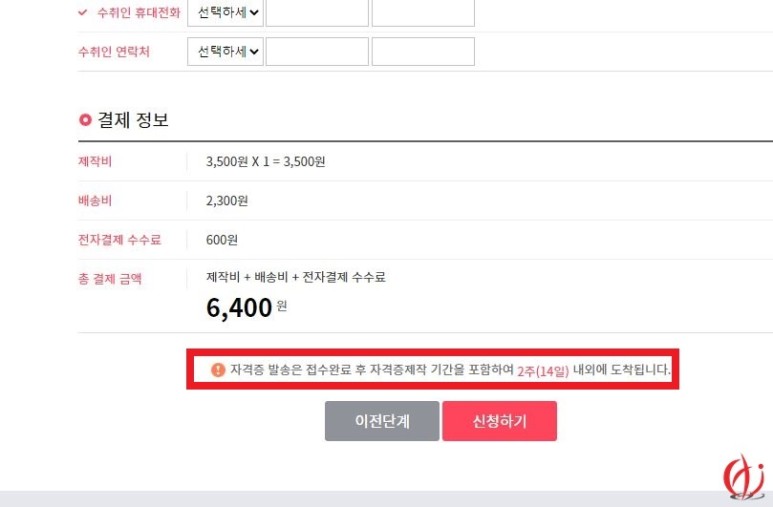Click the 수취인 연락처 label
The height and width of the screenshot is (507, 773).
point(114,52)
